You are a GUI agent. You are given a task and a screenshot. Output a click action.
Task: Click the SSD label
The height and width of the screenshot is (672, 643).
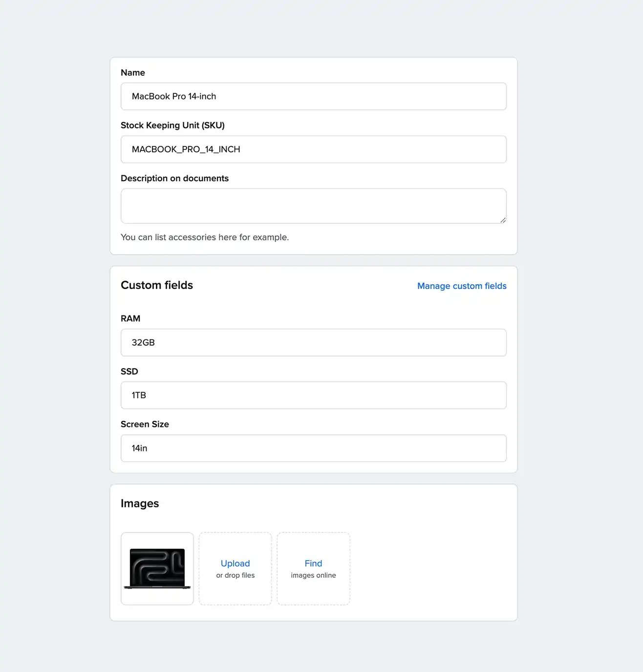129,372
